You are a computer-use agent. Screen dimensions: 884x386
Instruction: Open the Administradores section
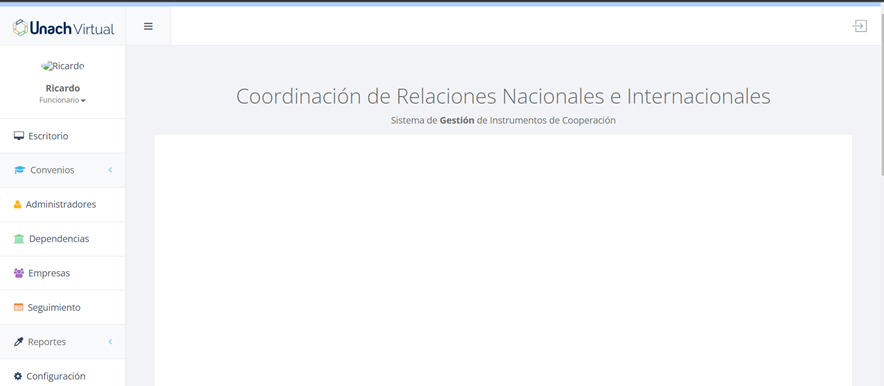click(63, 205)
